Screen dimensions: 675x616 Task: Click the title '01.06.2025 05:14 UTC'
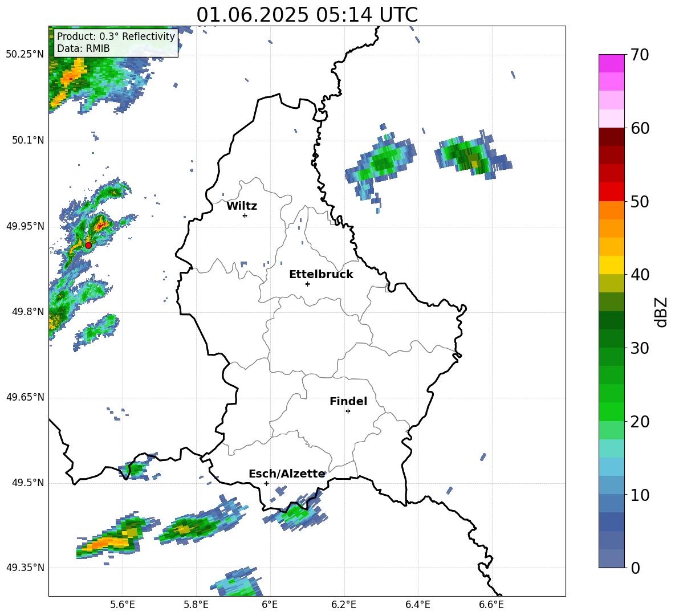point(307,15)
